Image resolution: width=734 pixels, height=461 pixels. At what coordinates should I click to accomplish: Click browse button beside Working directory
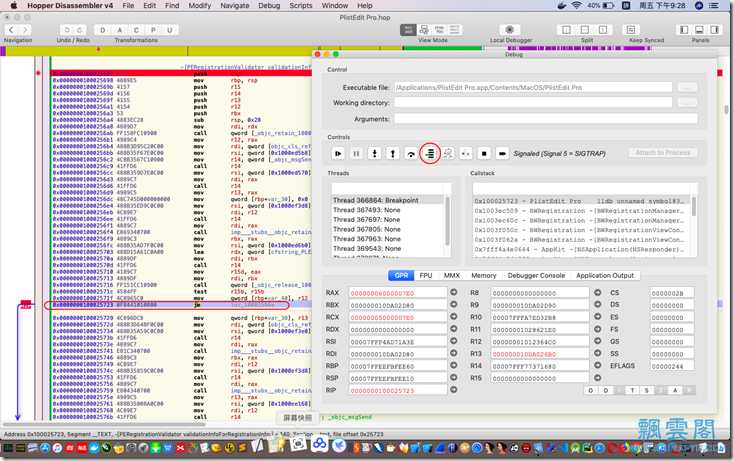(x=687, y=102)
